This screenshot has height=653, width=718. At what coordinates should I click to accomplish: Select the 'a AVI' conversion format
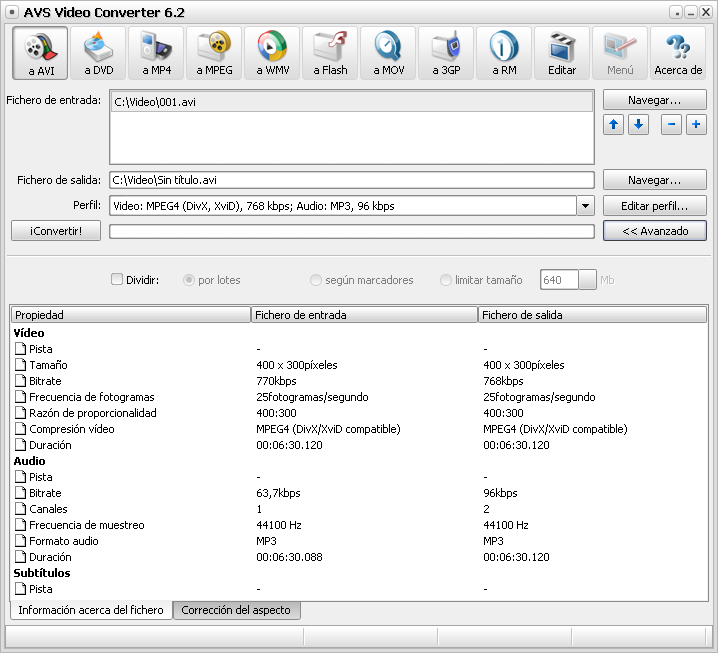[40, 53]
